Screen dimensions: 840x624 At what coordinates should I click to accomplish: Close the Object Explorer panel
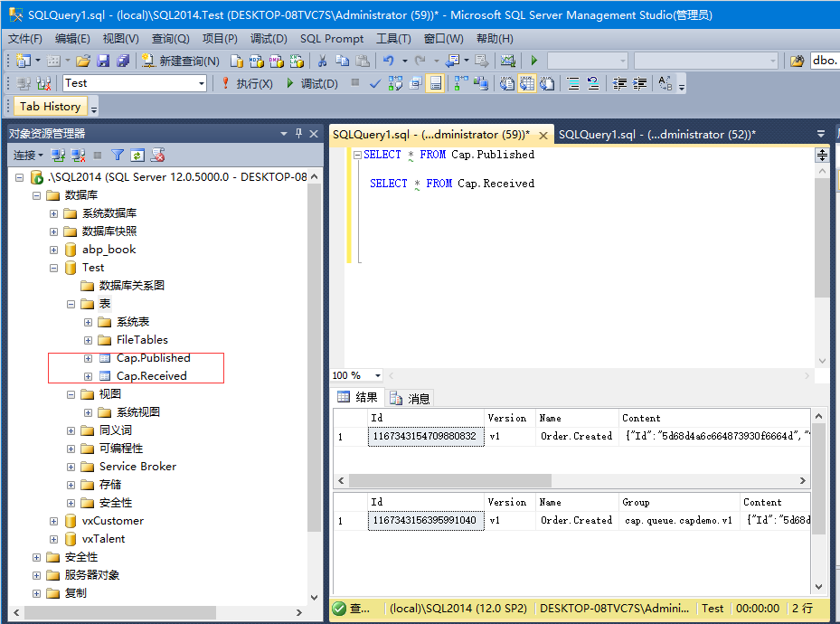[314, 133]
